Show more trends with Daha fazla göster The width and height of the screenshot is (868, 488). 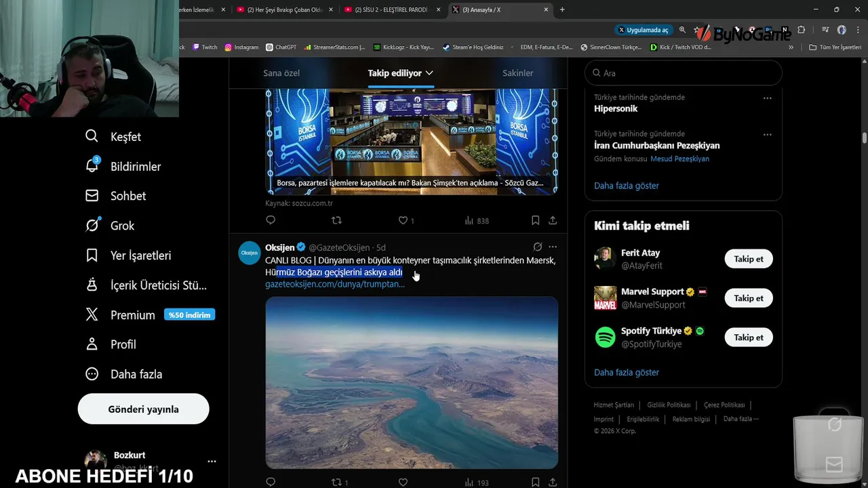(627, 186)
